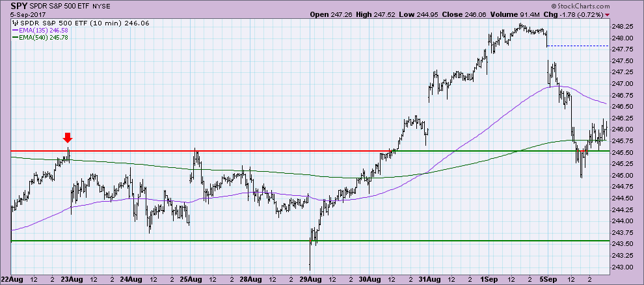Click the purple EMA(135) legend line marker
This screenshot has width=644, height=285.
(15, 30)
